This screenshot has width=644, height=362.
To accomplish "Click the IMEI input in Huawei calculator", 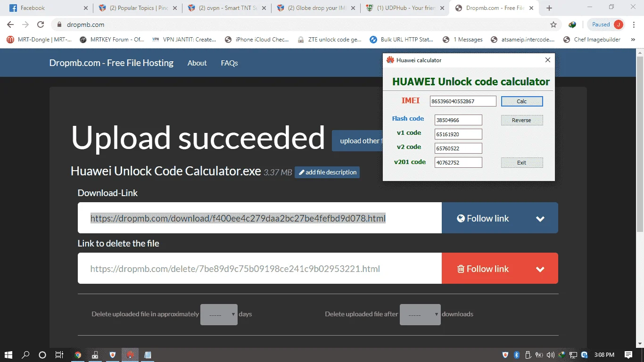I will point(463,101).
